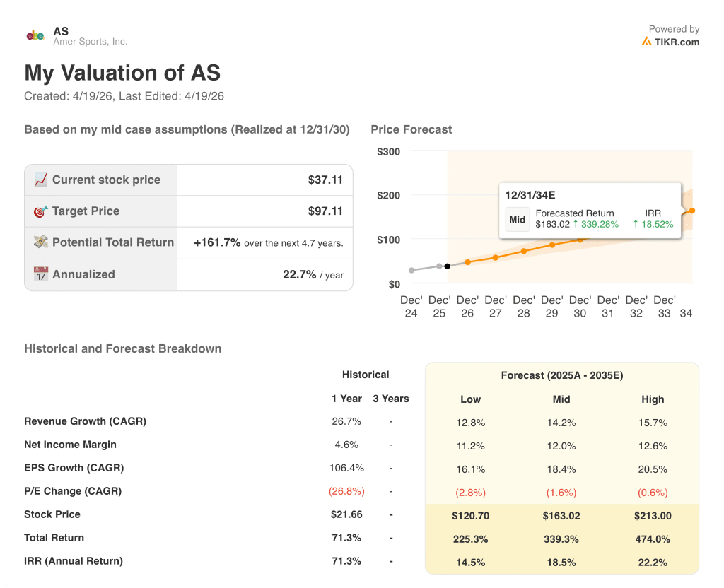724x588 pixels.
Task: Open the Forecast (2025A - 2035E) section header
Action: click(561, 375)
